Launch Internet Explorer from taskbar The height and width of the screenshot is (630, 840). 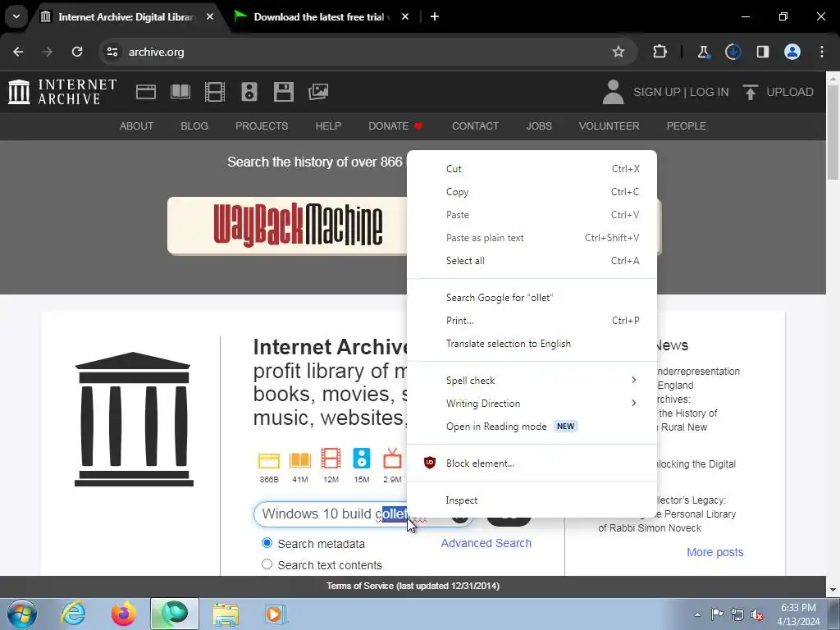pos(73,614)
